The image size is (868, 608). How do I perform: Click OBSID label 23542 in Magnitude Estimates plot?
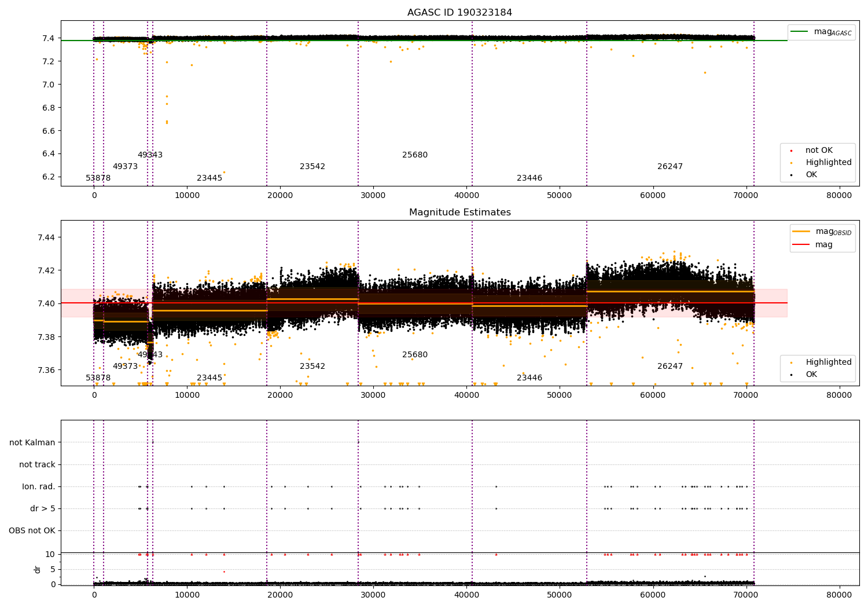(x=312, y=367)
